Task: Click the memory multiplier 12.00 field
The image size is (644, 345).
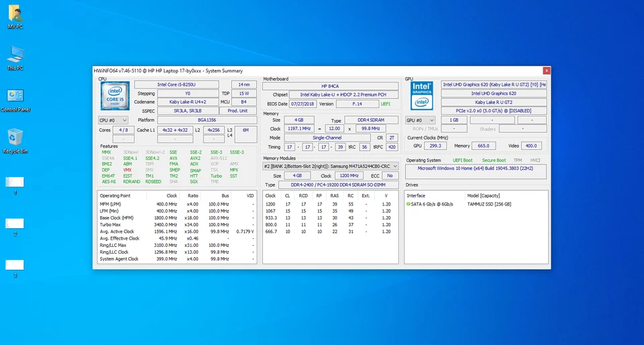Action: [334, 129]
